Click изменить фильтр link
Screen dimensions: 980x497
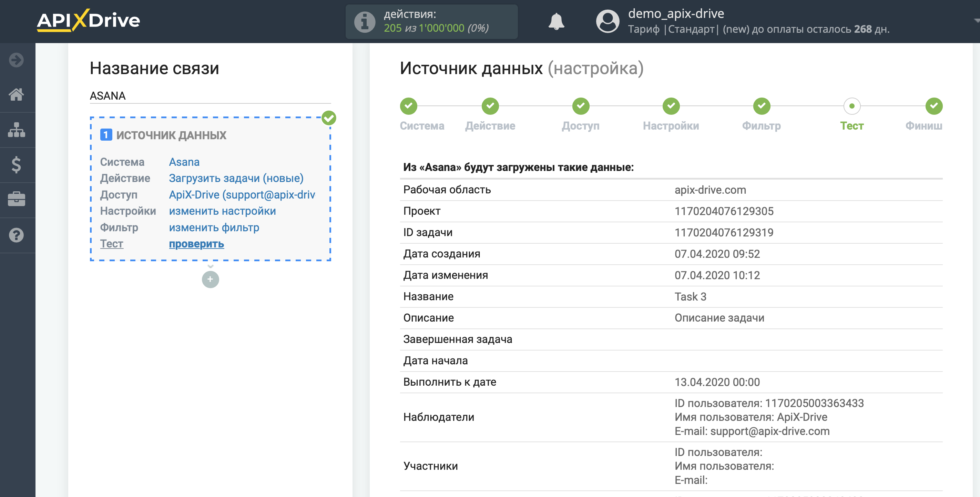(214, 227)
